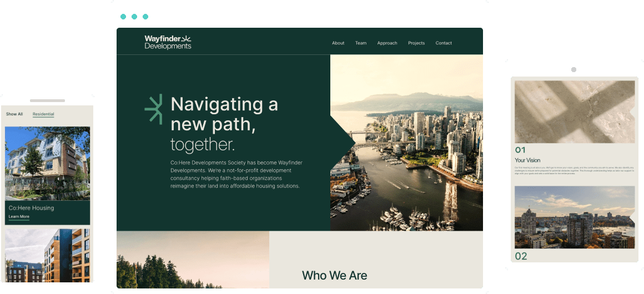
Task: Tap the phone mockup speaker bar
Action: (48, 100)
